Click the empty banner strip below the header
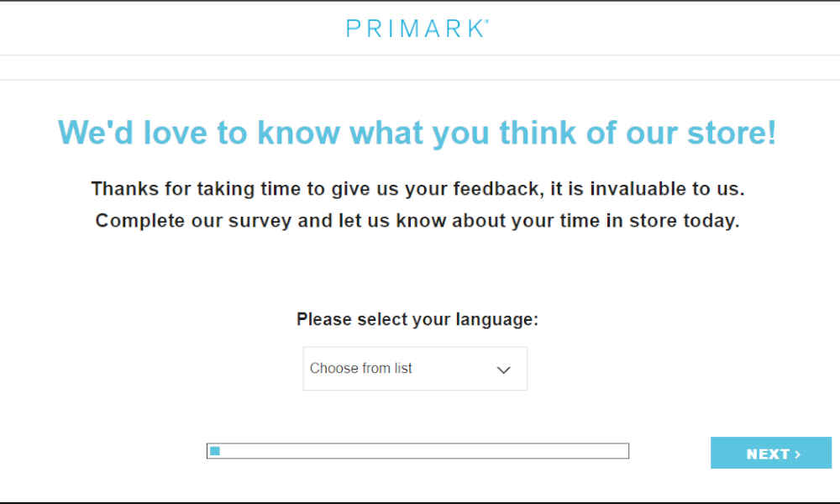The height and width of the screenshot is (504, 840). (420, 67)
